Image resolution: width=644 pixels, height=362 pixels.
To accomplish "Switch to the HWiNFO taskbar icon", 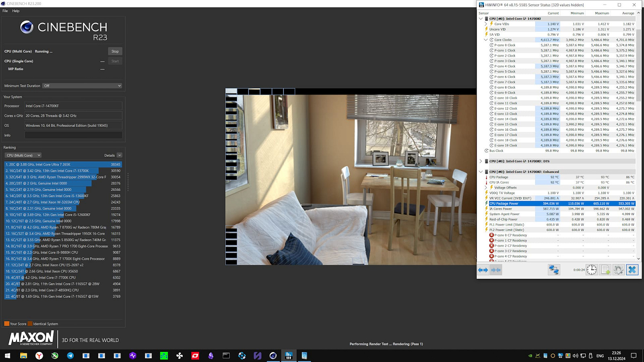I will point(289,356).
